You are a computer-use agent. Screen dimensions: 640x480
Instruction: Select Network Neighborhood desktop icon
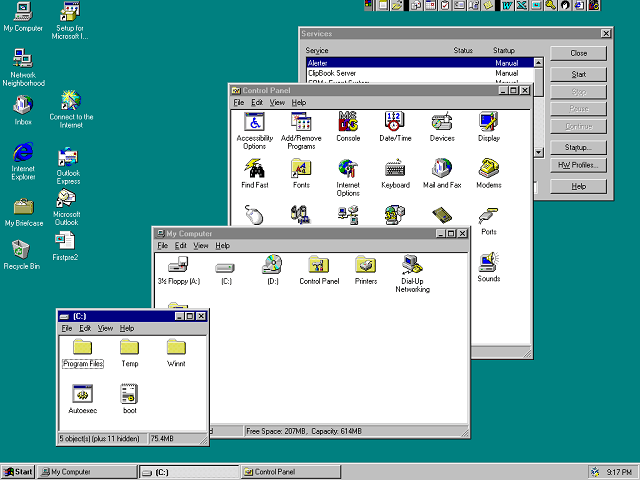pyautogui.click(x=23, y=68)
